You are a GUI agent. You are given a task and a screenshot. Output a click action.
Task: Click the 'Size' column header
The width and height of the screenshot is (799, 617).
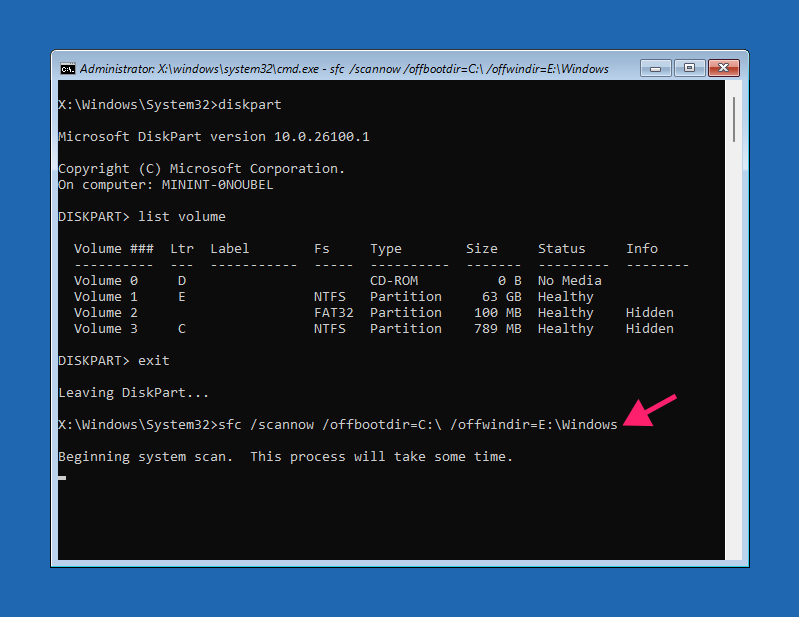tap(482, 249)
